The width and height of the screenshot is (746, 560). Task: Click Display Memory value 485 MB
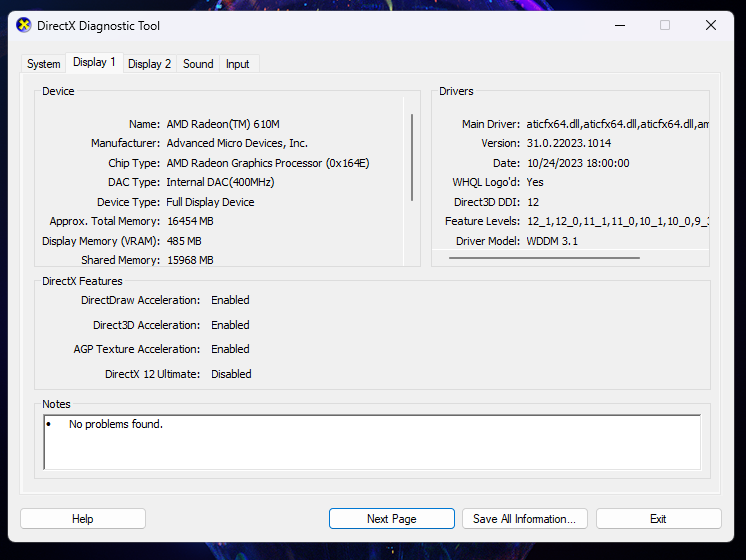click(184, 241)
